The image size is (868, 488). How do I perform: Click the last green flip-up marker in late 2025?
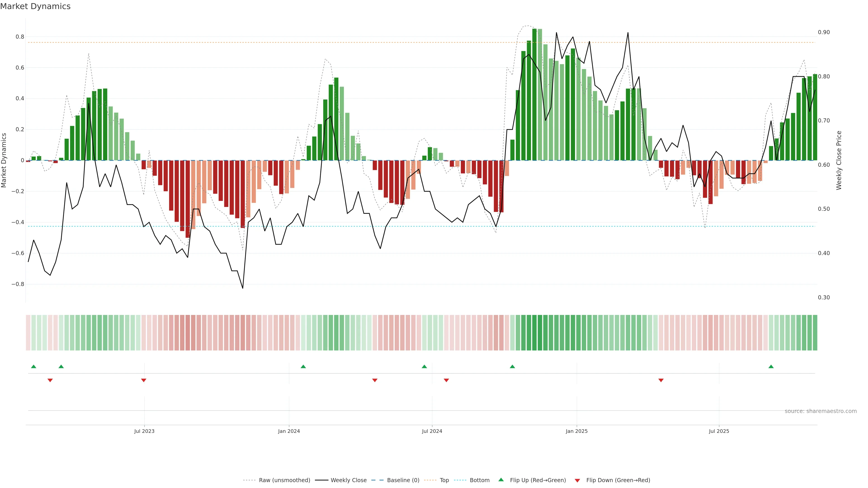point(771,366)
